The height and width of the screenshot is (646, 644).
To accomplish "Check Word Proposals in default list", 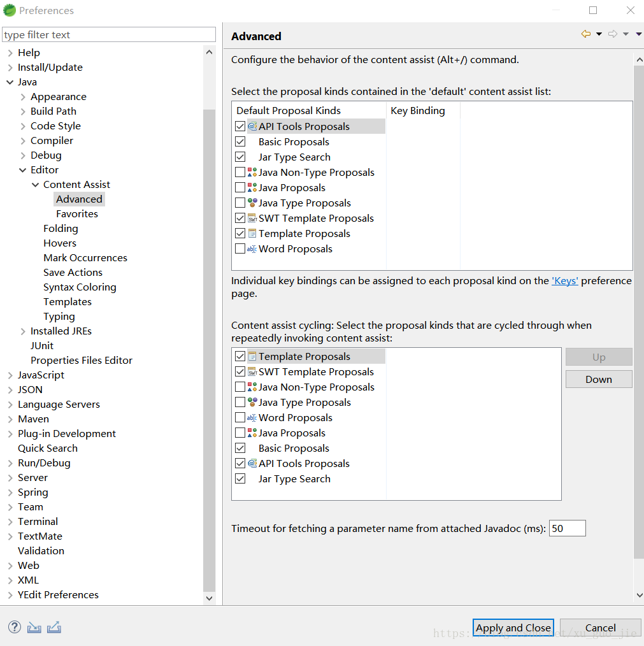I will pyautogui.click(x=240, y=249).
